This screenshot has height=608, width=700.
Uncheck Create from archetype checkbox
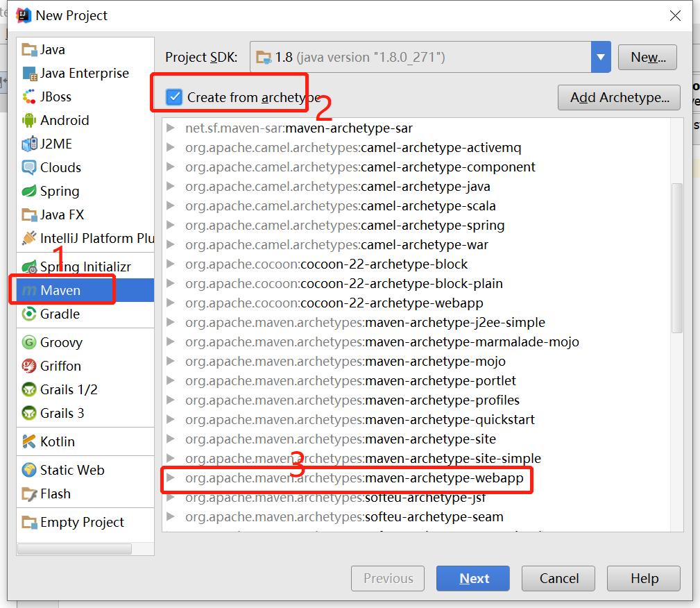173,97
